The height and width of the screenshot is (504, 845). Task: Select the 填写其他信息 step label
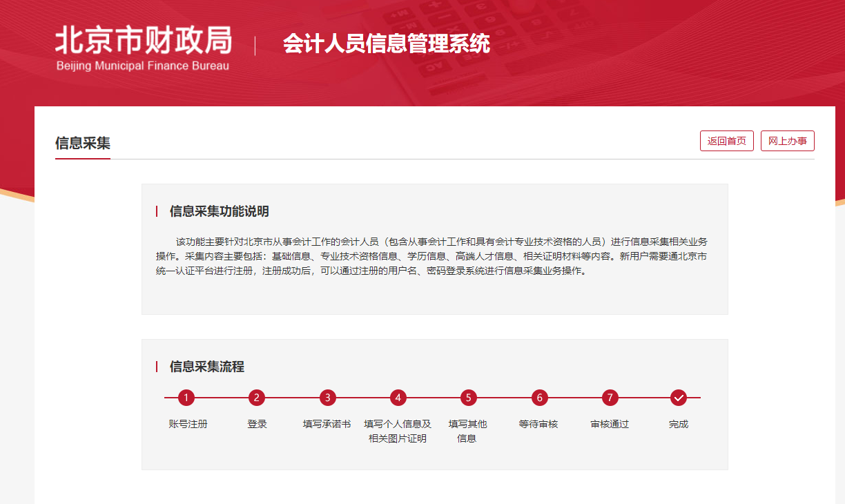[x=467, y=431]
